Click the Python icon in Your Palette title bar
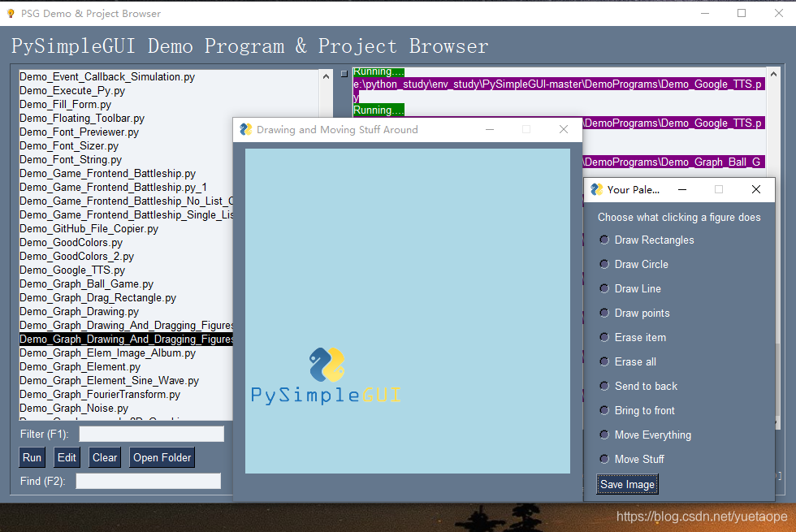 597,189
